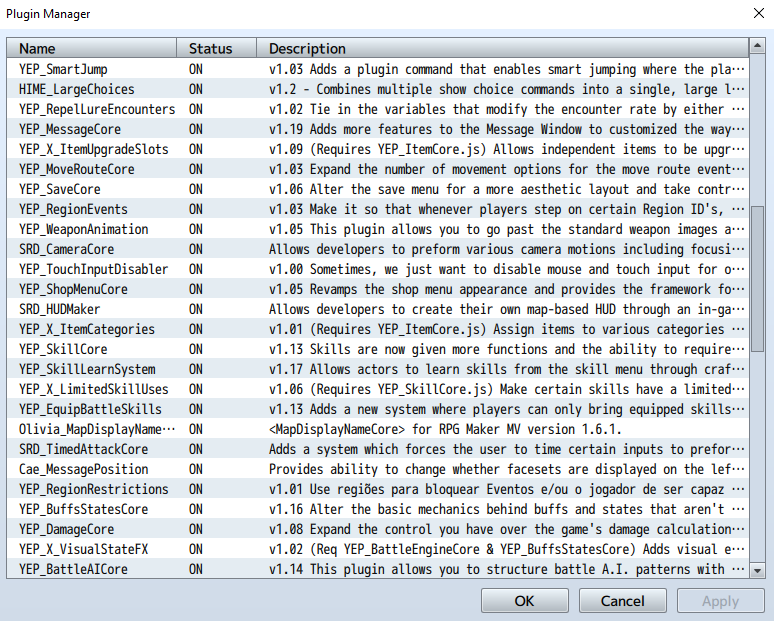The width and height of the screenshot is (774, 621).
Task: Select the YEP_SkillCore plugin row
Action: [378, 349]
